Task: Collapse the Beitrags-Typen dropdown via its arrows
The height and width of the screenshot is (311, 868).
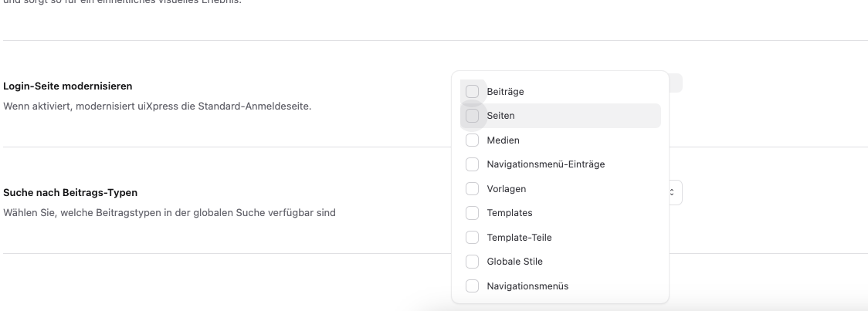Action: pyautogui.click(x=672, y=192)
